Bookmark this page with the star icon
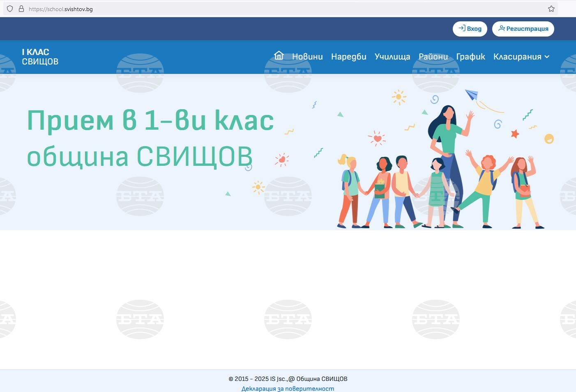Screen dimensions: 576x392 pos(551,9)
